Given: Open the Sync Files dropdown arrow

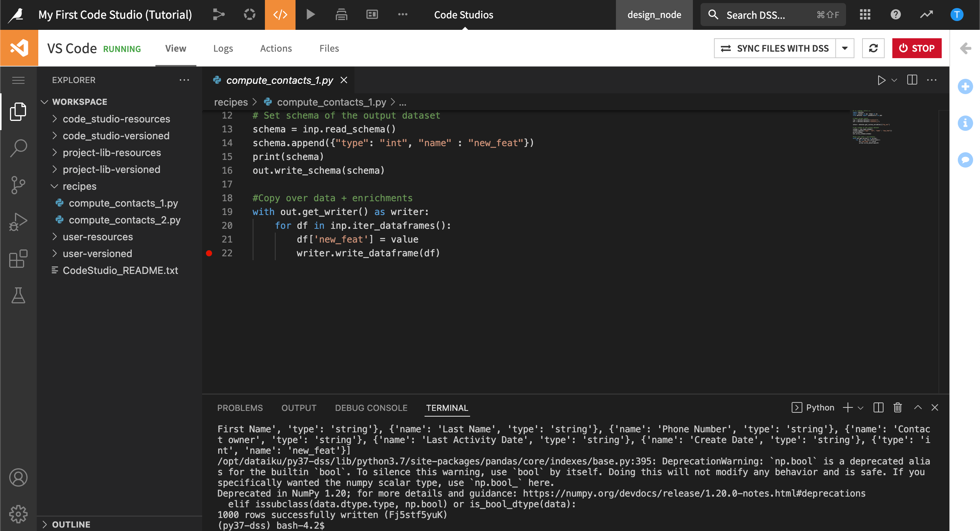Looking at the screenshot, I should pyautogui.click(x=845, y=48).
